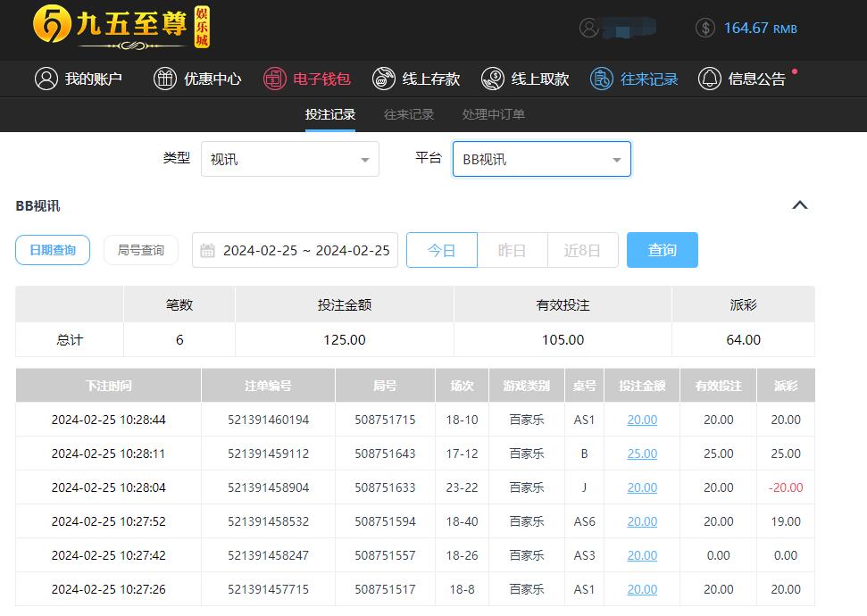Open the 往来记录 sub-tab
The height and width of the screenshot is (616, 867).
409,114
